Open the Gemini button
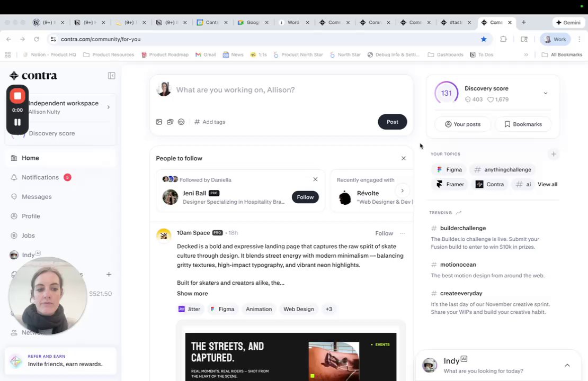Viewport: 588px width, 381px height. (x=568, y=22)
